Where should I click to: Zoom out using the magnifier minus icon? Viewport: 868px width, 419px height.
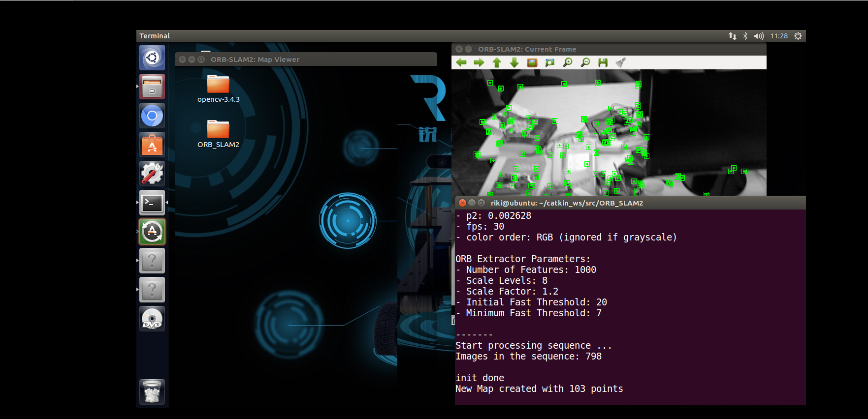pos(585,62)
